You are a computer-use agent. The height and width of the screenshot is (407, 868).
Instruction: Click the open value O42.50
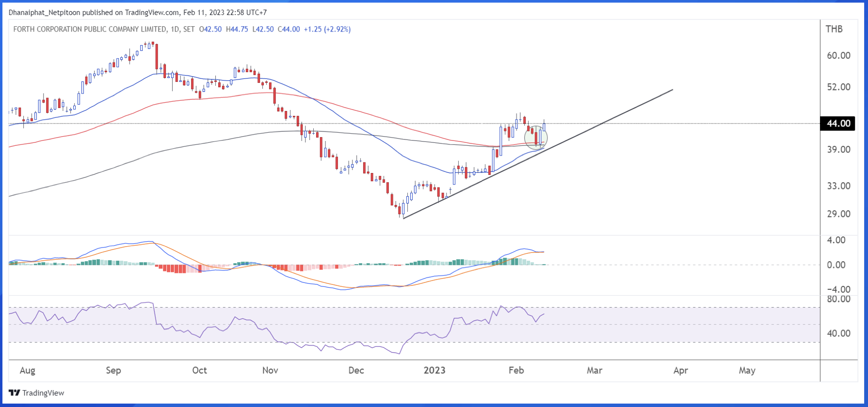210,29
